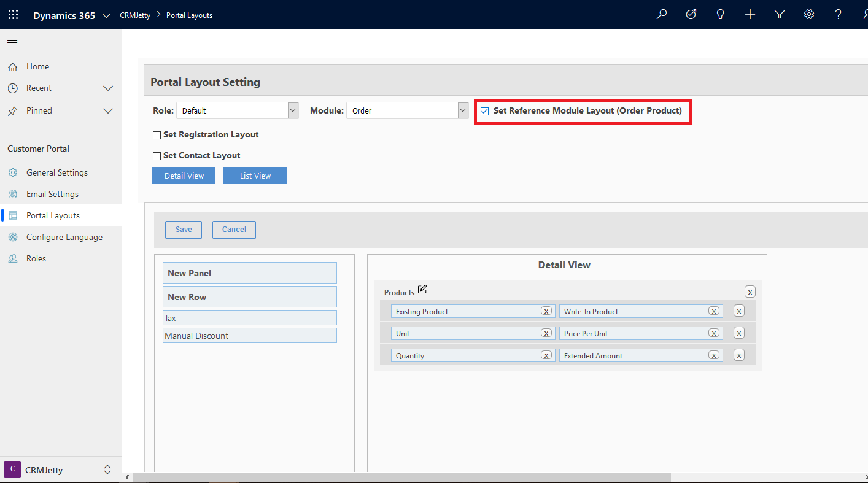
Task: Click the Save button
Action: pyautogui.click(x=184, y=230)
